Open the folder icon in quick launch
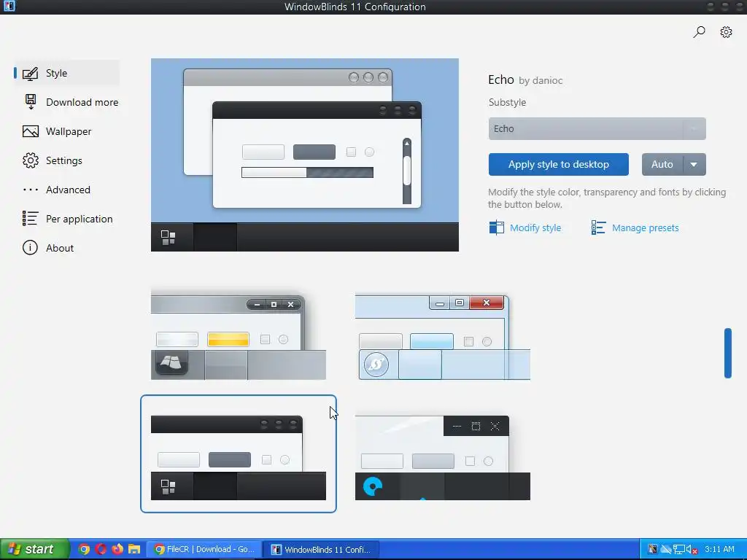 tap(134, 549)
